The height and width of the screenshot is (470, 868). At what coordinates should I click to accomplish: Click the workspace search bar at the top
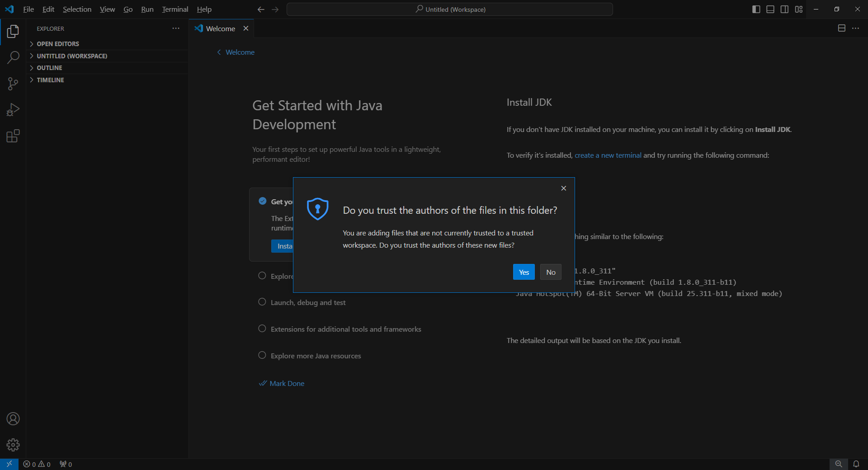click(450, 9)
